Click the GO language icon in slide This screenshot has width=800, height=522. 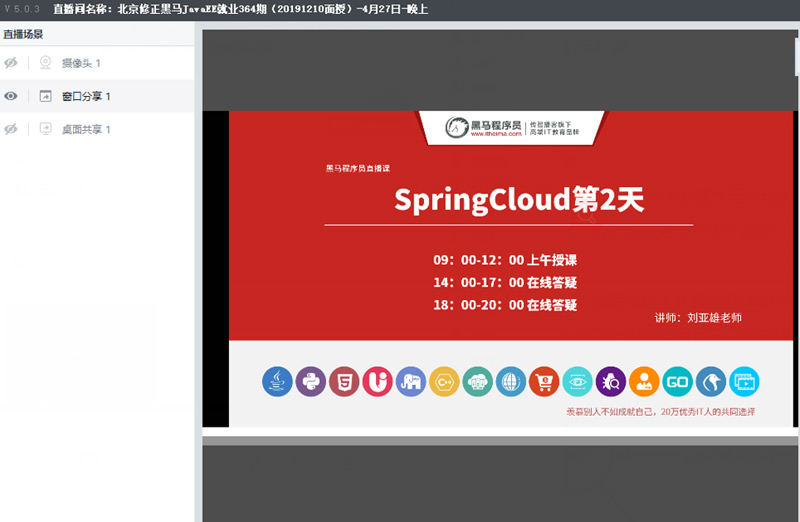coord(678,382)
